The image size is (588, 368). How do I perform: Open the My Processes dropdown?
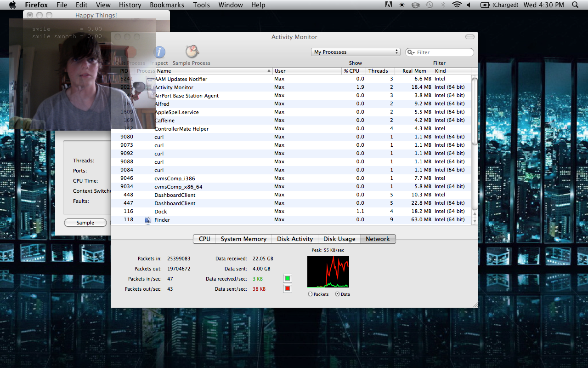click(x=356, y=52)
